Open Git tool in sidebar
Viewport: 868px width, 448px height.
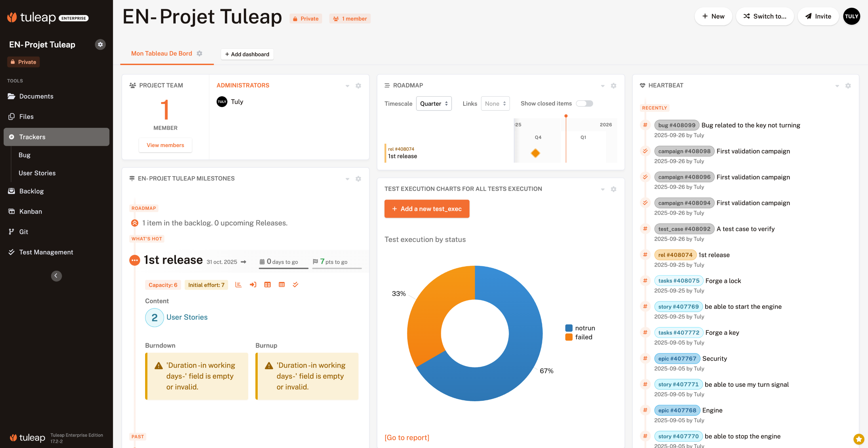[x=23, y=232]
